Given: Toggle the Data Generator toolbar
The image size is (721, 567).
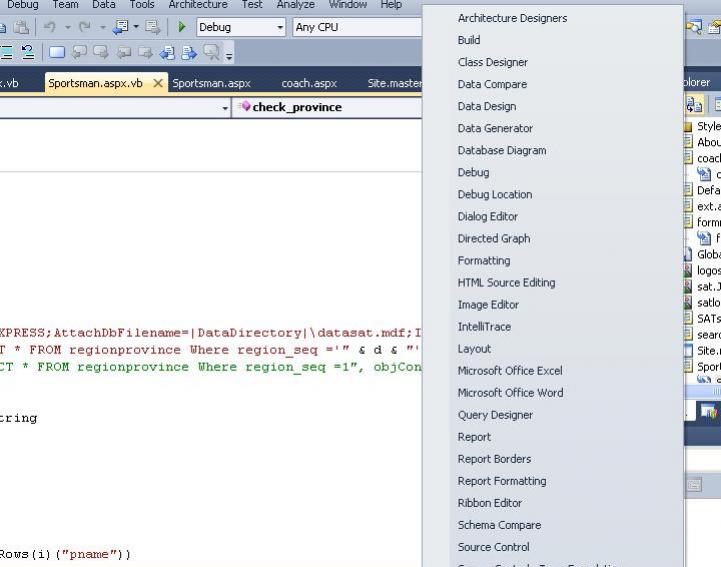Looking at the screenshot, I should tap(495, 128).
